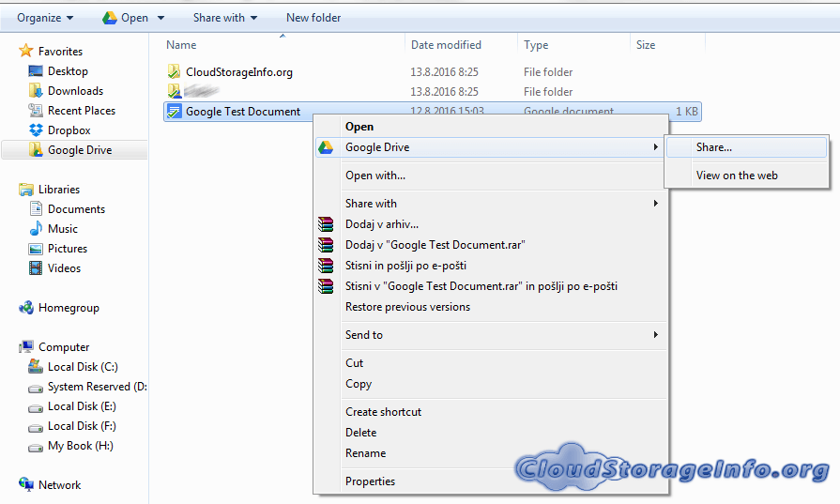
Task: Choose Open with... from context menu
Action: coord(375,176)
